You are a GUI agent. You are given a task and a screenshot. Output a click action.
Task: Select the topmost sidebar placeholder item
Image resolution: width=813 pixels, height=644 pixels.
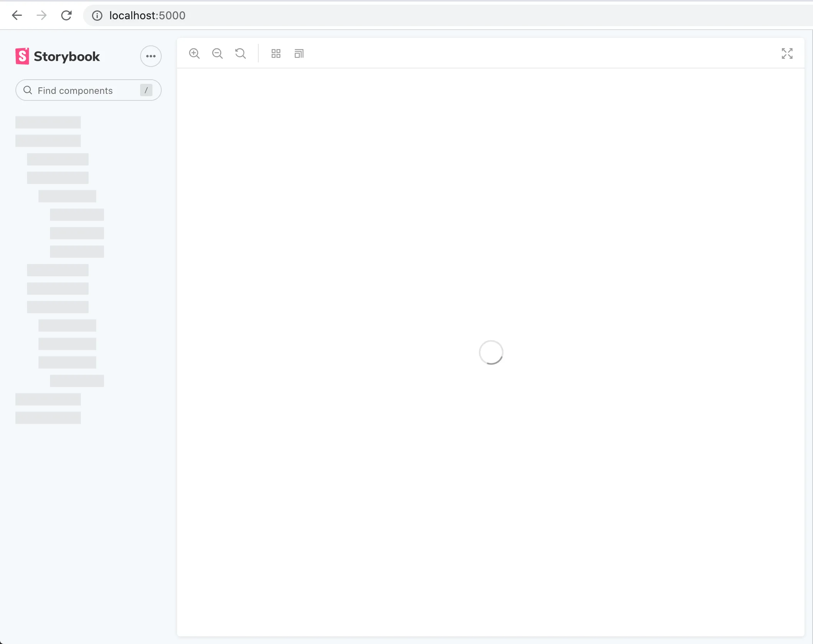coord(48,122)
